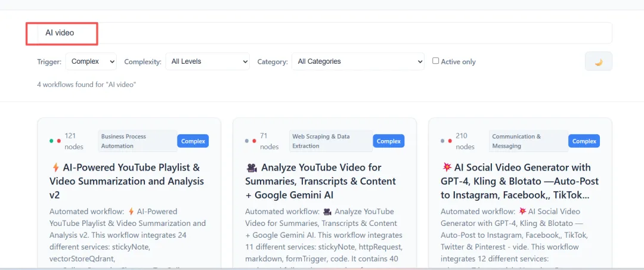
Task: Click the Complex badge on the 121 nodes card
Action: (x=193, y=141)
